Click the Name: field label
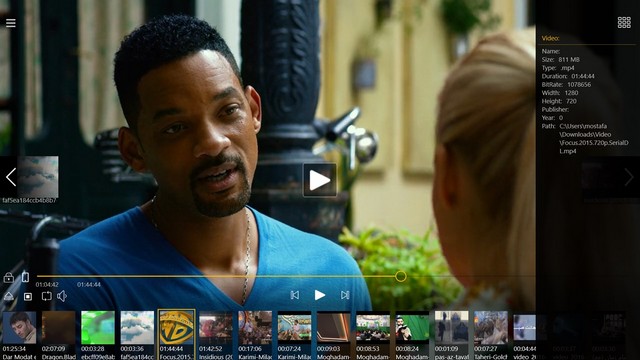The height and width of the screenshot is (360, 640). 551,51
